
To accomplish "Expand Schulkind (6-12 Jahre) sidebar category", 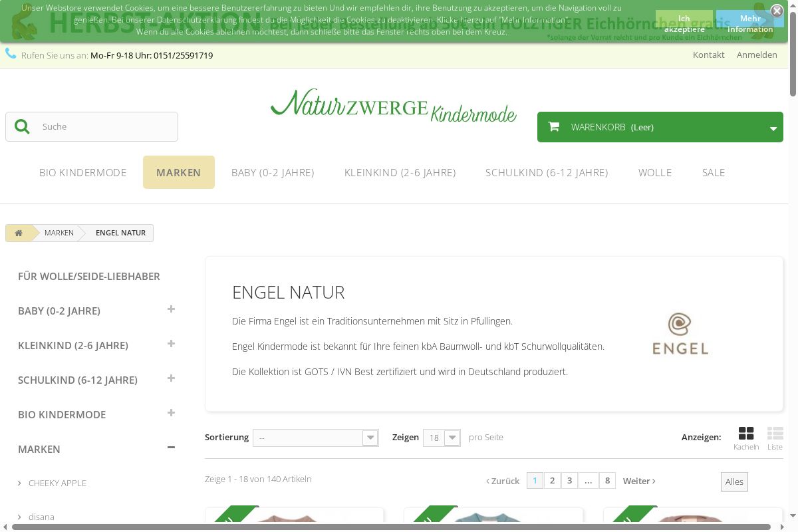I will (171, 378).
